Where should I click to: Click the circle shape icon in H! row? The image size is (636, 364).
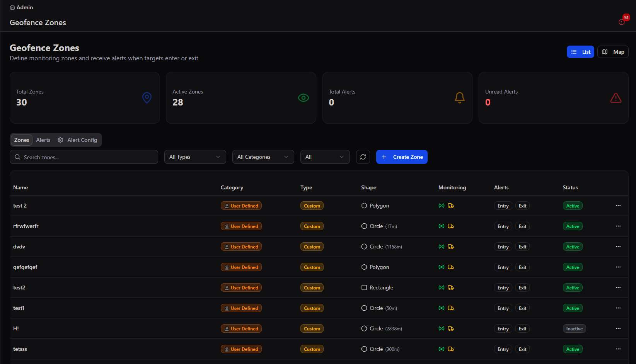click(x=364, y=328)
